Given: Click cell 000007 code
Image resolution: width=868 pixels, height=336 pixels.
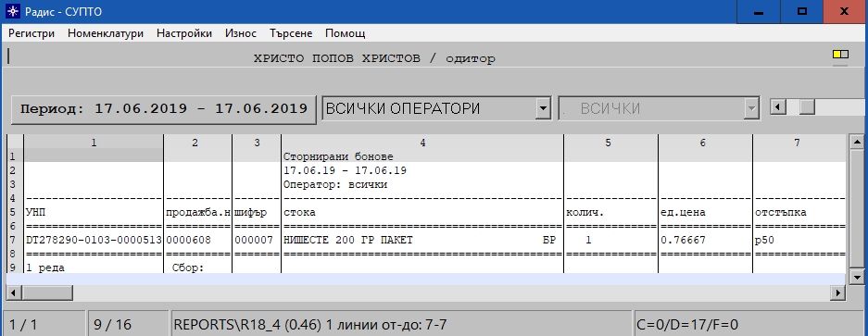Looking at the screenshot, I should coord(257,241).
